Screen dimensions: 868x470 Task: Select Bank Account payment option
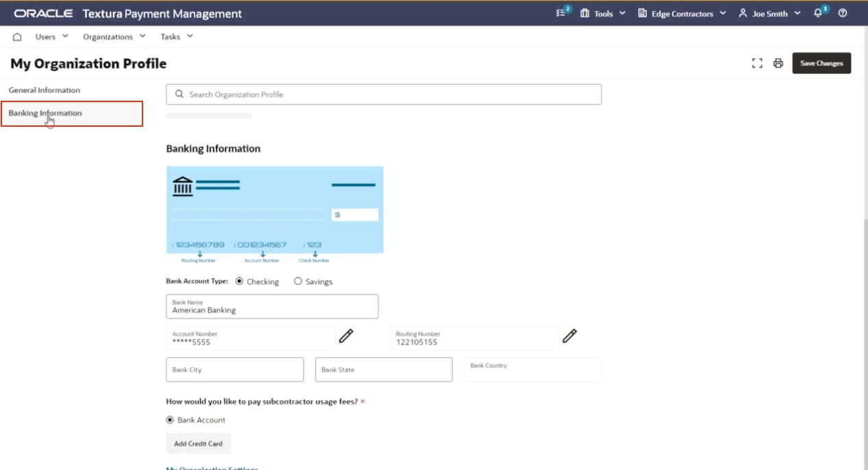tap(170, 420)
